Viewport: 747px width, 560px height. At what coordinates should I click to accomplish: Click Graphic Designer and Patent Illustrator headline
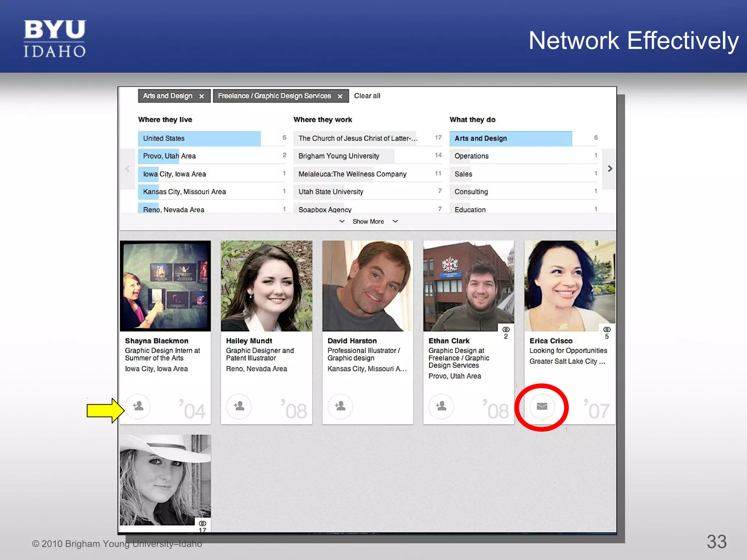click(260, 354)
